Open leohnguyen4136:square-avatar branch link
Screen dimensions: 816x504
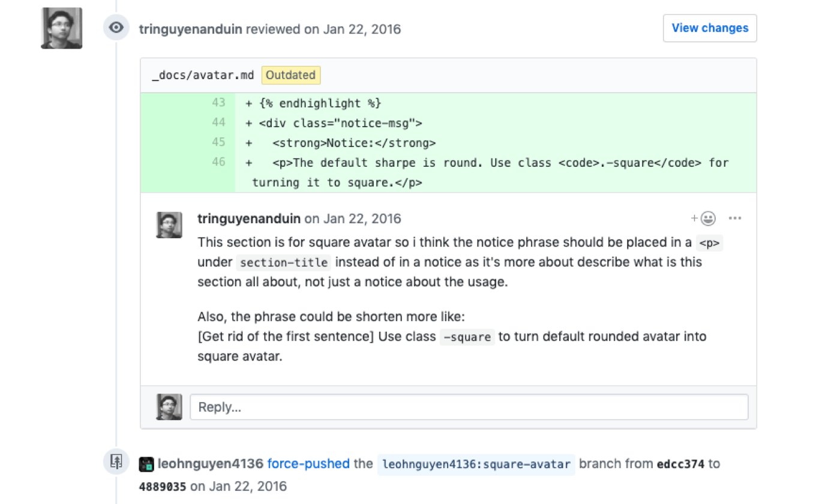[x=476, y=464]
